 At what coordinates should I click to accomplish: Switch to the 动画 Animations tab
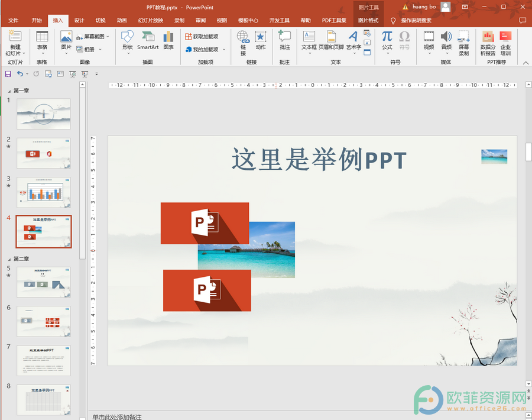tap(122, 20)
